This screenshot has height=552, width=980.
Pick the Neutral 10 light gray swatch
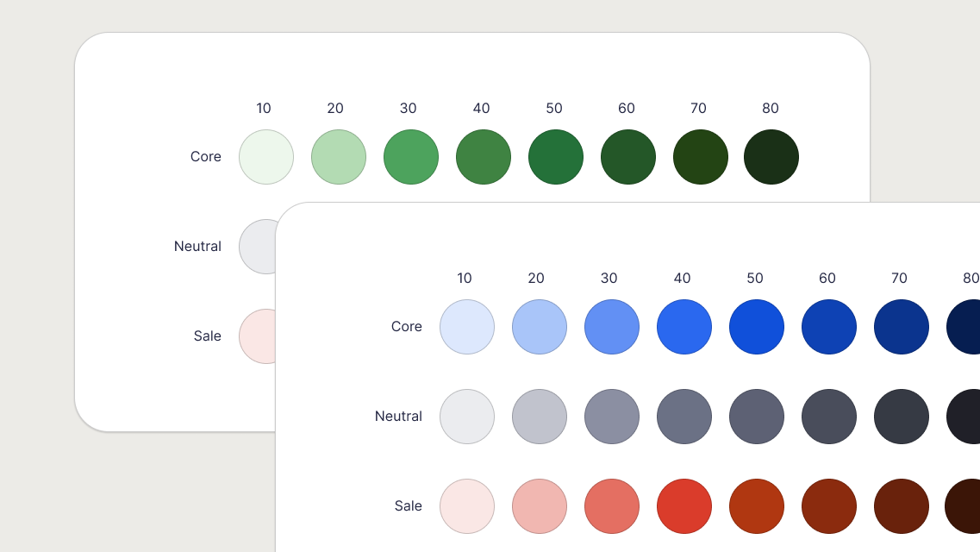click(x=467, y=416)
